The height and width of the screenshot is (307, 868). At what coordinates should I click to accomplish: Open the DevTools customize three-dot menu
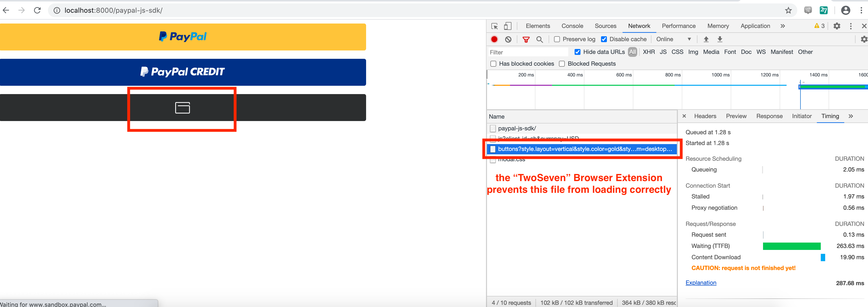pyautogui.click(x=851, y=26)
